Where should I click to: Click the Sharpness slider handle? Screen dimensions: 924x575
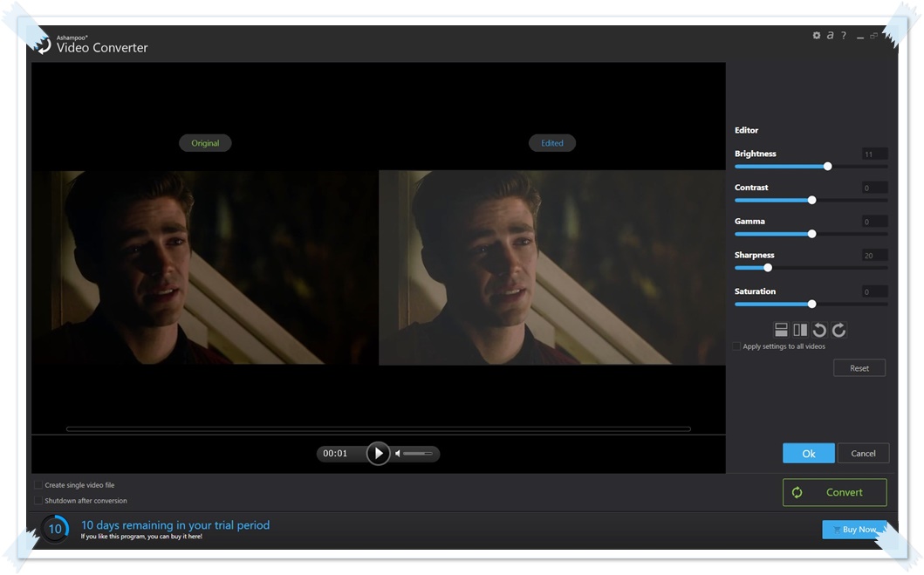tap(768, 268)
